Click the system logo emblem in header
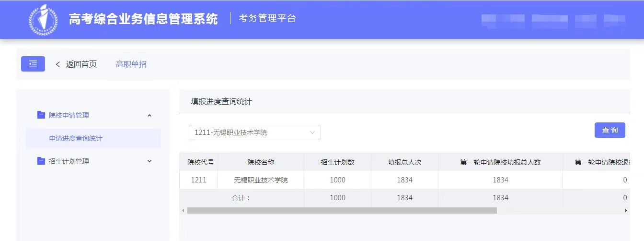The height and width of the screenshot is (241, 644). pos(43,19)
